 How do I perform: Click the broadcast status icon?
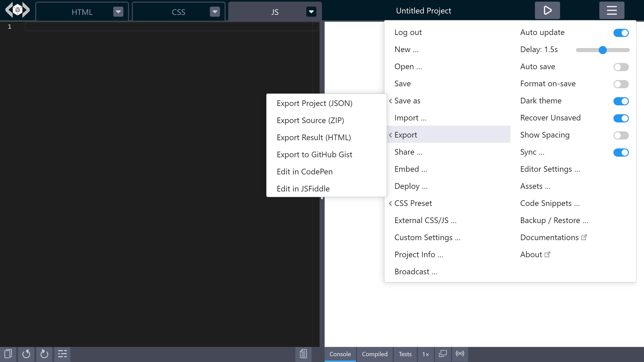[x=460, y=354]
